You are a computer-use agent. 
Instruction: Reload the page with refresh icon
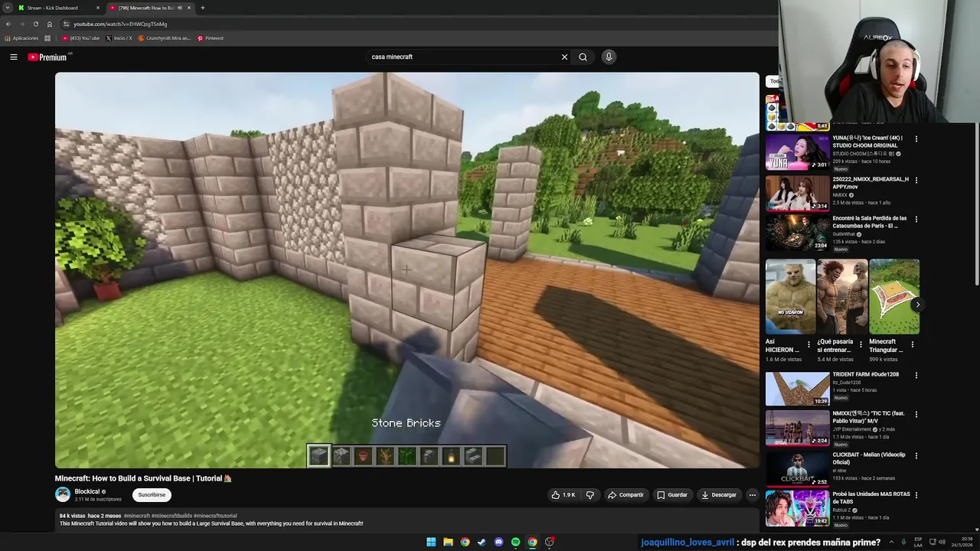click(x=35, y=24)
